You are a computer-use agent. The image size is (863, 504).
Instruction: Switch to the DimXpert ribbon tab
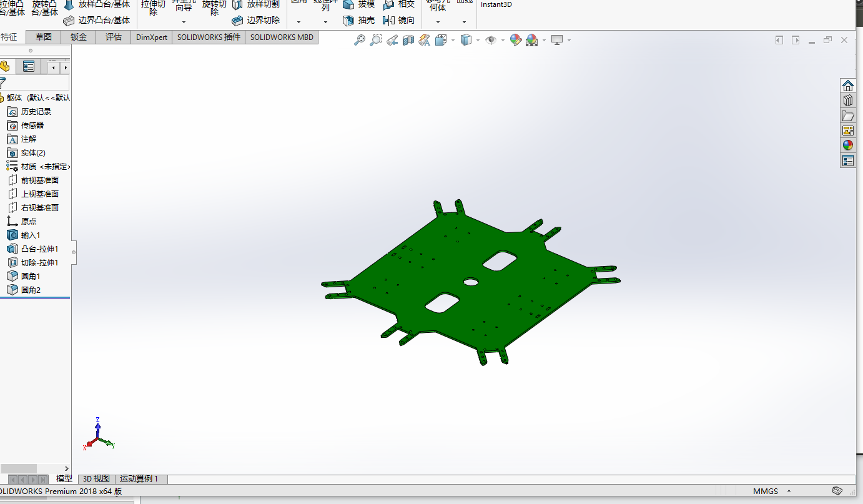point(152,37)
